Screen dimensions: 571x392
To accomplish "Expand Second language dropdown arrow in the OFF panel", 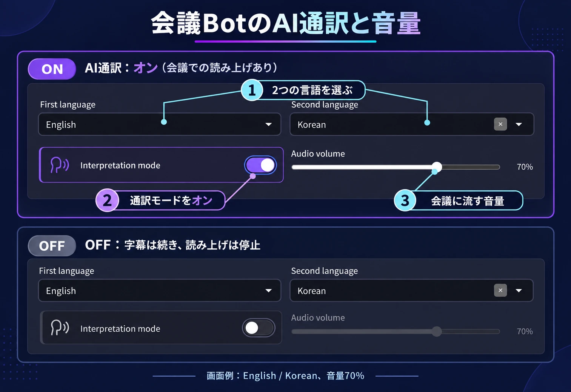I will tap(519, 291).
